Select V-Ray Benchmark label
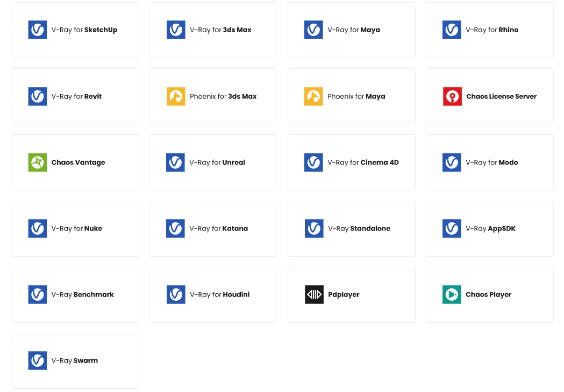The image size is (564, 392). click(82, 295)
